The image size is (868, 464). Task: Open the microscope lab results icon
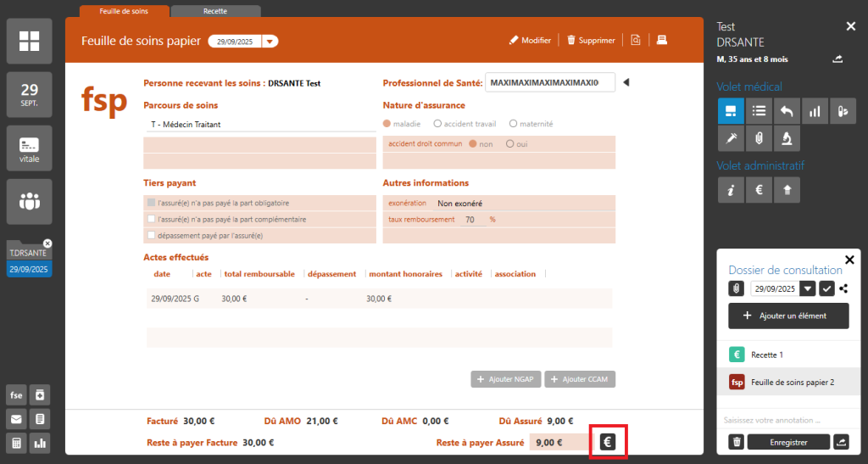tap(787, 137)
